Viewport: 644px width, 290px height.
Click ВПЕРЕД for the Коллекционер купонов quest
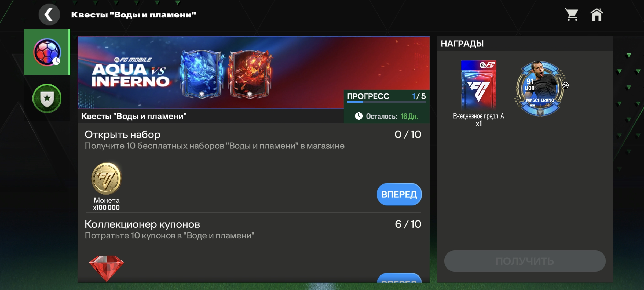coord(399,278)
